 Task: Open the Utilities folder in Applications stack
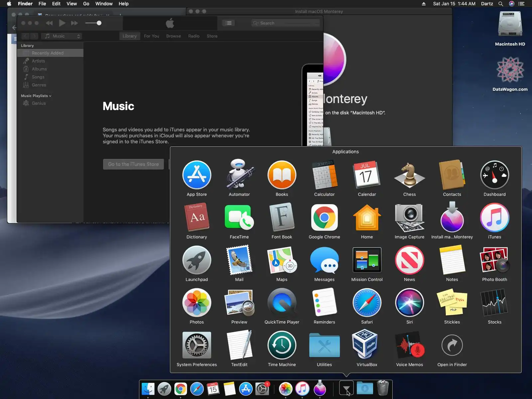(x=324, y=345)
